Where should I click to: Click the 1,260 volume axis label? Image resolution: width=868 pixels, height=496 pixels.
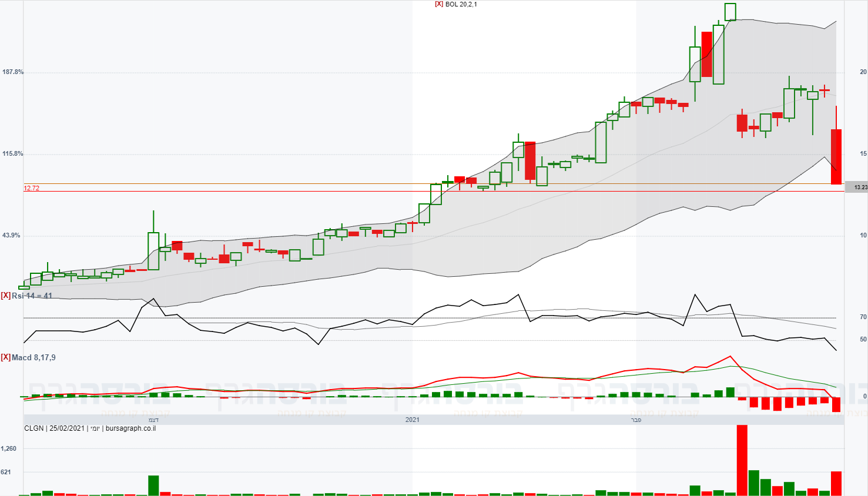point(9,448)
